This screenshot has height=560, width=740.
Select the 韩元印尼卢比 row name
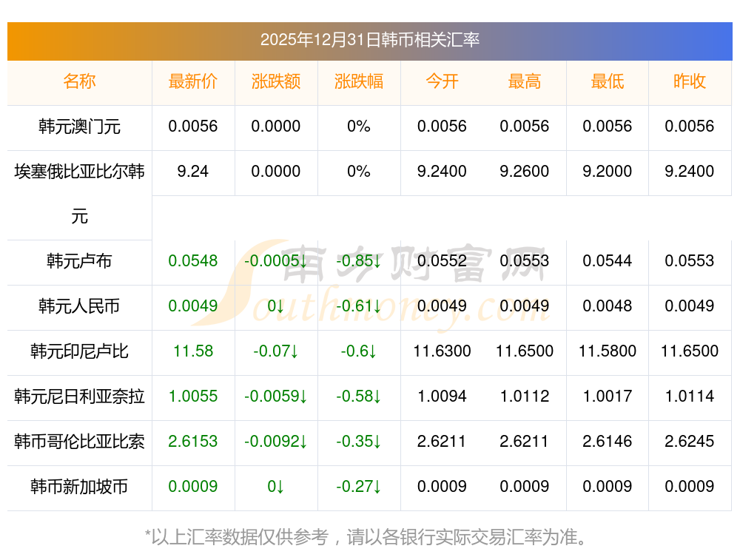click(79, 351)
